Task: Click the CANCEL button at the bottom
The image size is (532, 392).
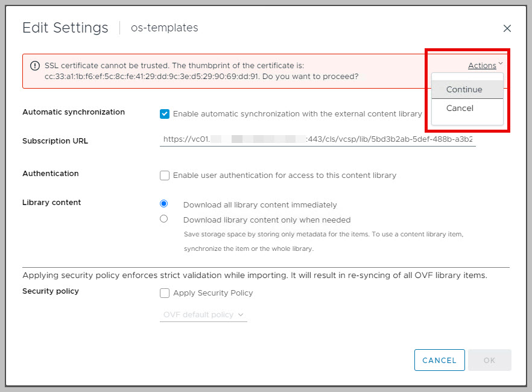Action: [x=439, y=360]
